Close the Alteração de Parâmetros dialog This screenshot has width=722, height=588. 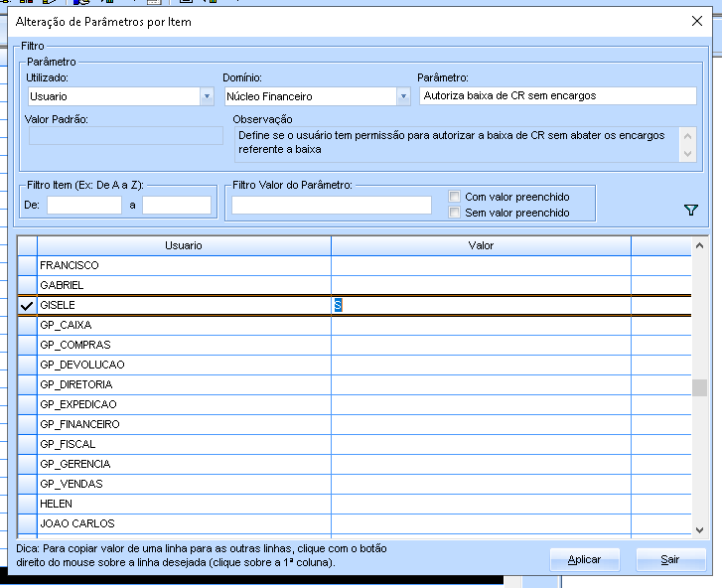pyautogui.click(x=696, y=21)
